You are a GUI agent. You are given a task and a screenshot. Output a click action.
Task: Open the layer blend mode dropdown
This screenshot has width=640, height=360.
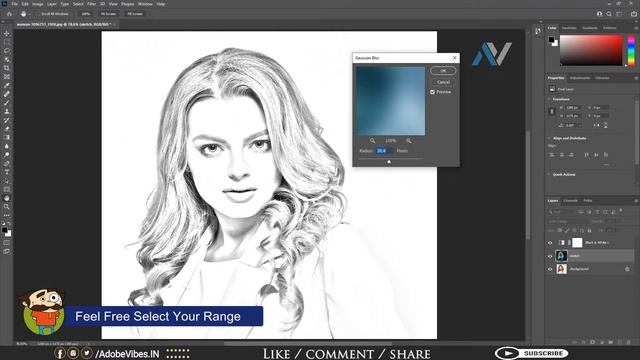pos(566,221)
